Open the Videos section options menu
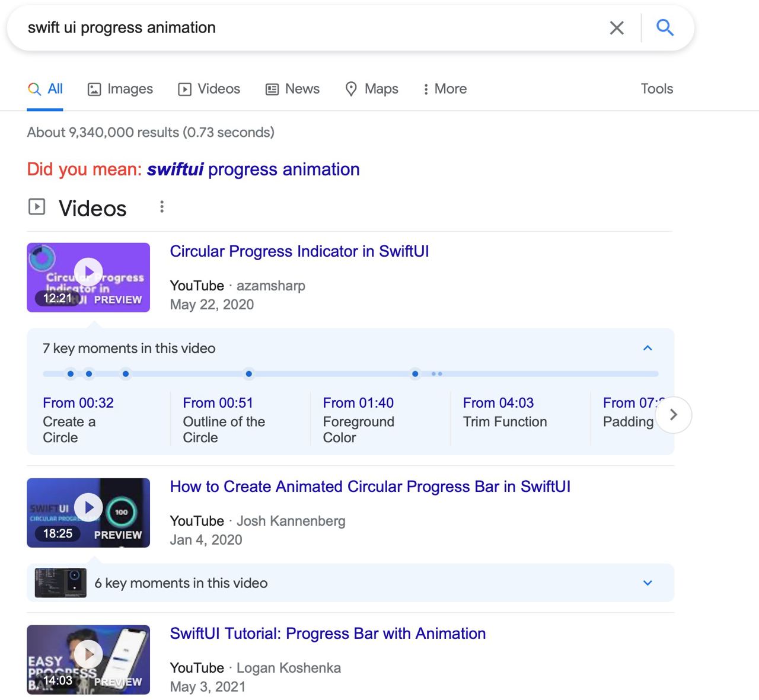 [x=161, y=207]
